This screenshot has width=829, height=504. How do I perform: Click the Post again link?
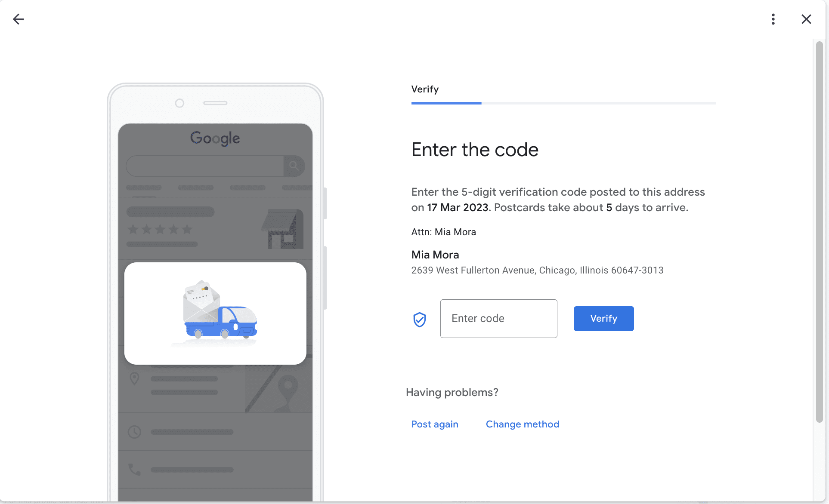435,424
